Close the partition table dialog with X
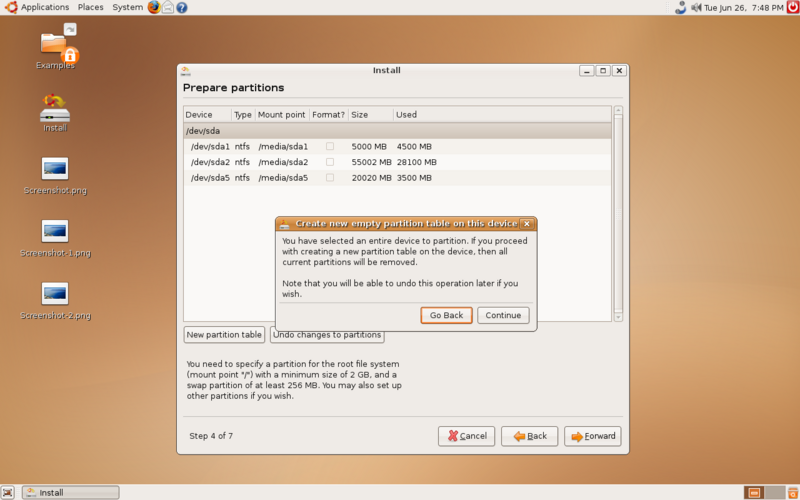 coord(527,224)
